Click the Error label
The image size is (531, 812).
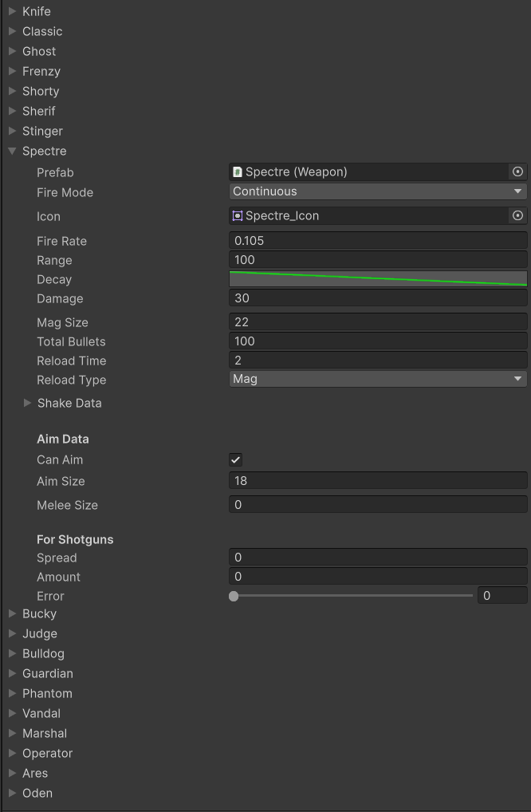coord(50,596)
